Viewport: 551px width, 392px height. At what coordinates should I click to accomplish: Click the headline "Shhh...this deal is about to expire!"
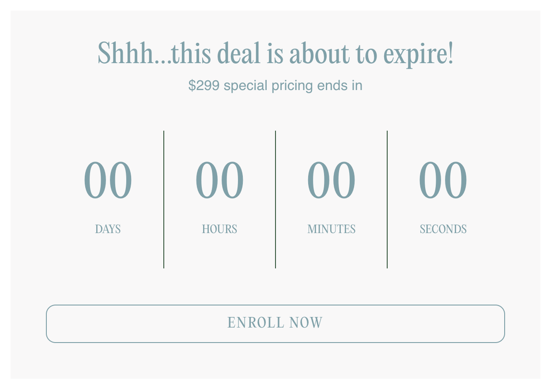click(275, 53)
